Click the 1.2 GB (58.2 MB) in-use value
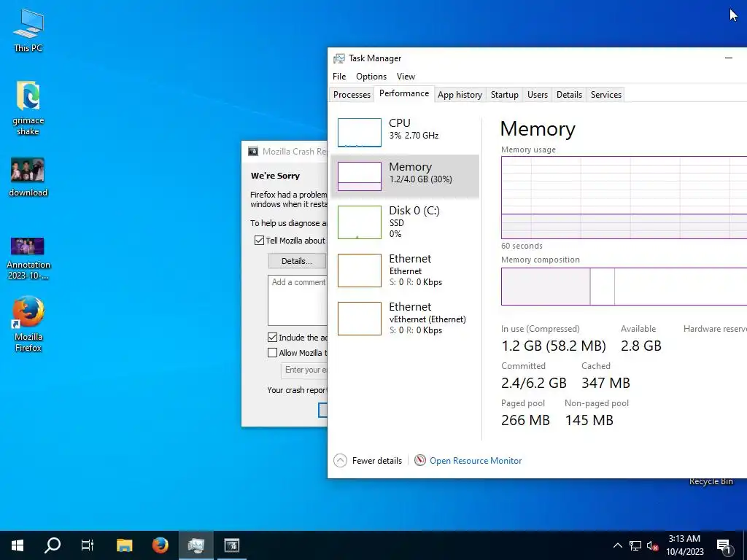The width and height of the screenshot is (747, 560). point(554,346)
